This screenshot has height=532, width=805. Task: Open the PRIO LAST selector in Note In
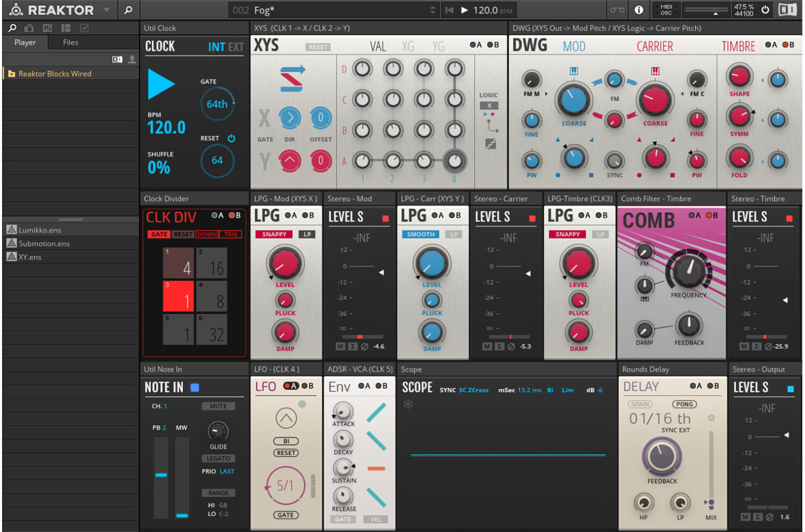[226, 471]
